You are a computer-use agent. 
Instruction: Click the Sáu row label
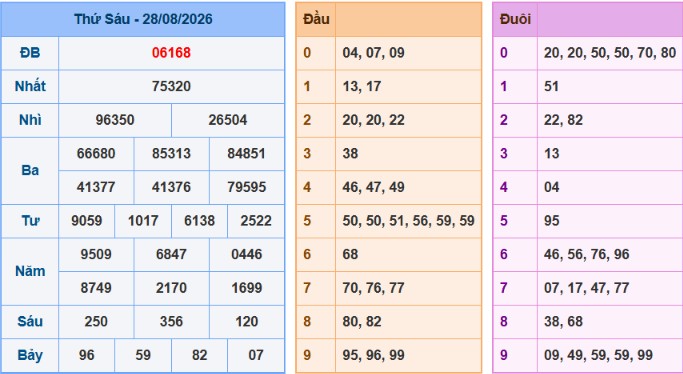tap(30, 321)
